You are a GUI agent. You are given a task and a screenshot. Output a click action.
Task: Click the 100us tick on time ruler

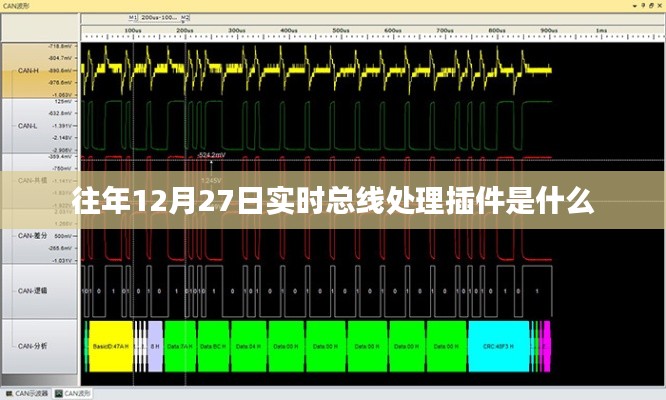click(133, 31)
